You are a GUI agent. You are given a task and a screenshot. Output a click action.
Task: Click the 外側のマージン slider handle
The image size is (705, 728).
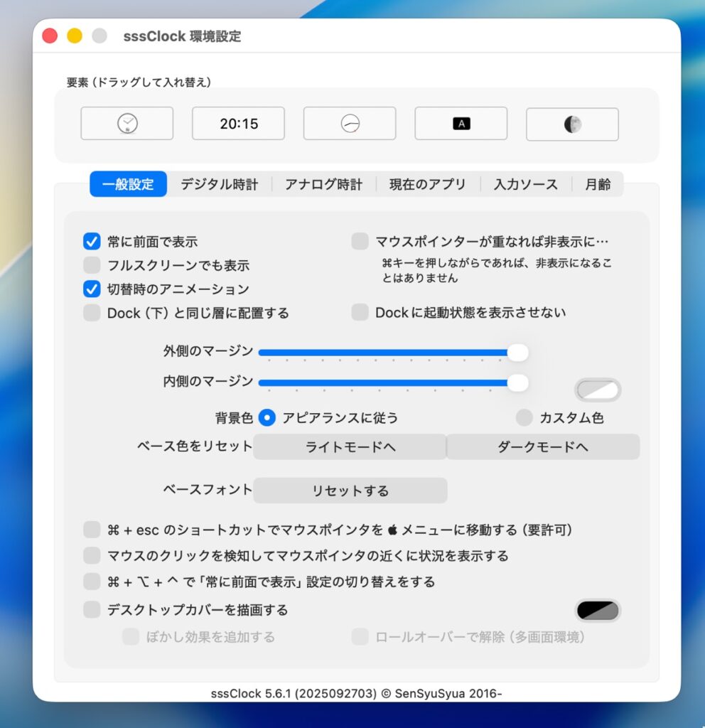(x=517, y=353)
